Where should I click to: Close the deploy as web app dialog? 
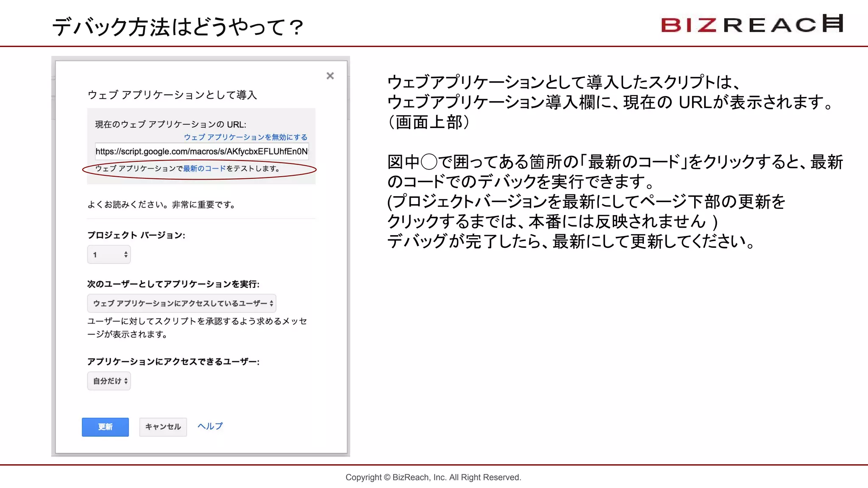pos(330,76)
